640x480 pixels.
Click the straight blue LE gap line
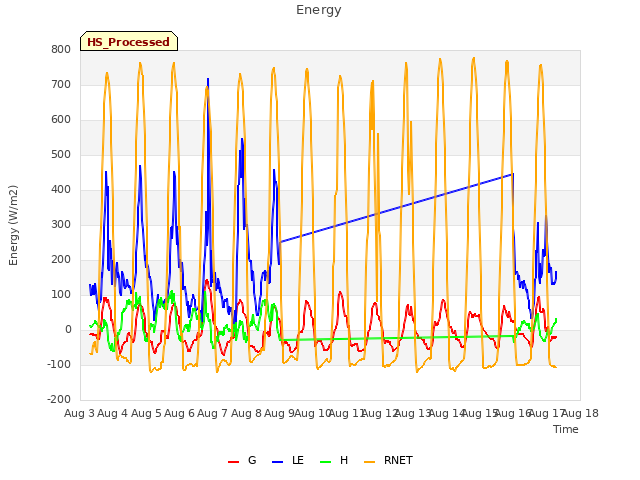(x=396, y=208)
